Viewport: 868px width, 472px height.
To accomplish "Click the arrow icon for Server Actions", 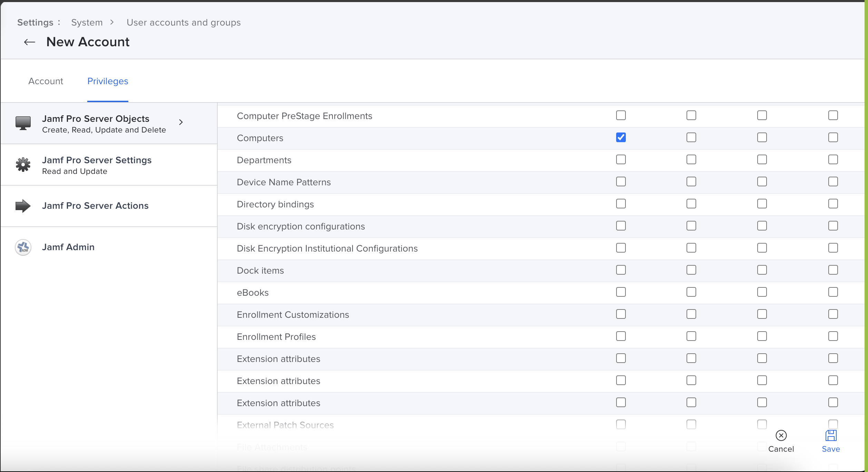I will (x=23, y=206).
